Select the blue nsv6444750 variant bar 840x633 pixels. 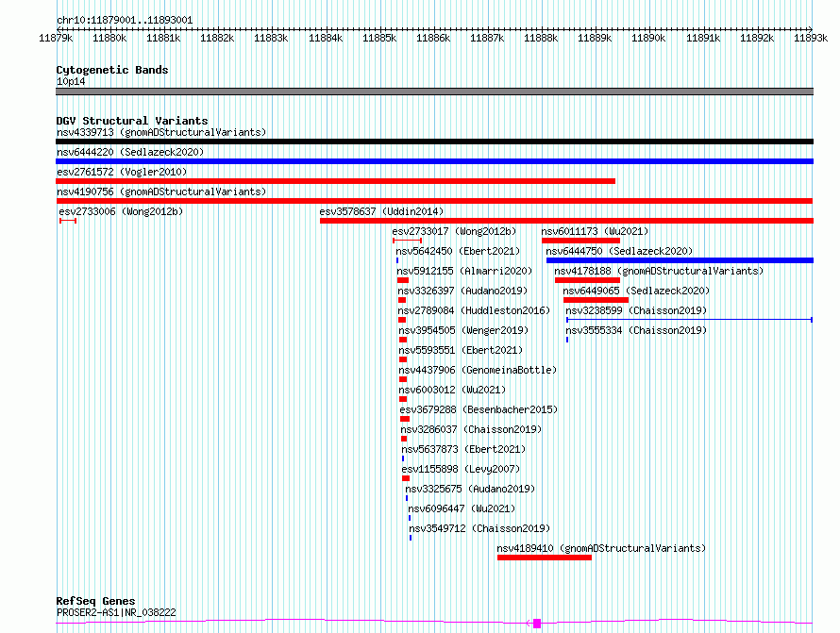tap(680, 260)
